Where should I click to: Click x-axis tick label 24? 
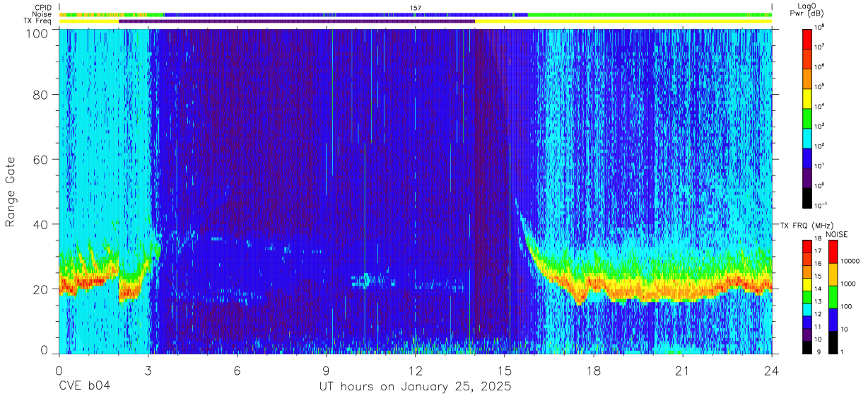point(772,370)
